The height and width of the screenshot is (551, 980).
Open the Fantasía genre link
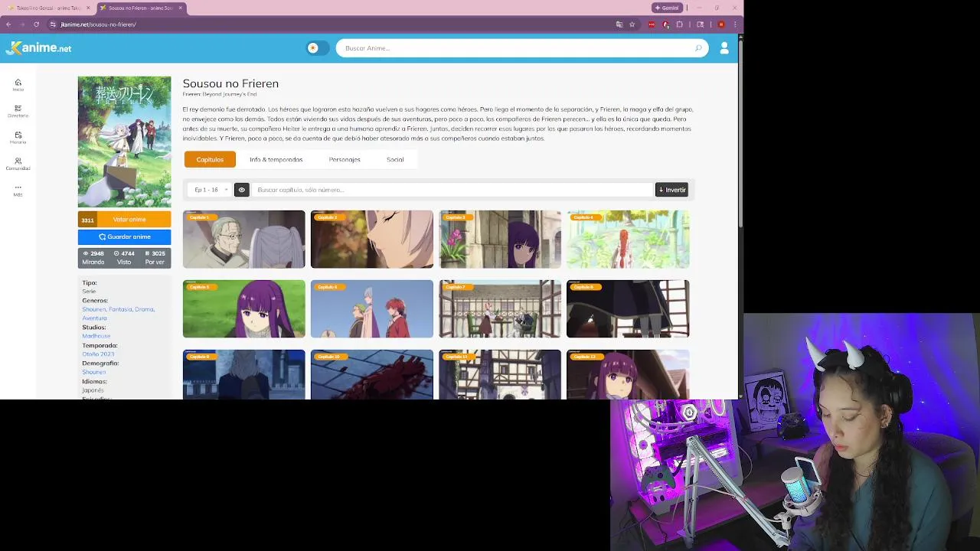(120, 309)
